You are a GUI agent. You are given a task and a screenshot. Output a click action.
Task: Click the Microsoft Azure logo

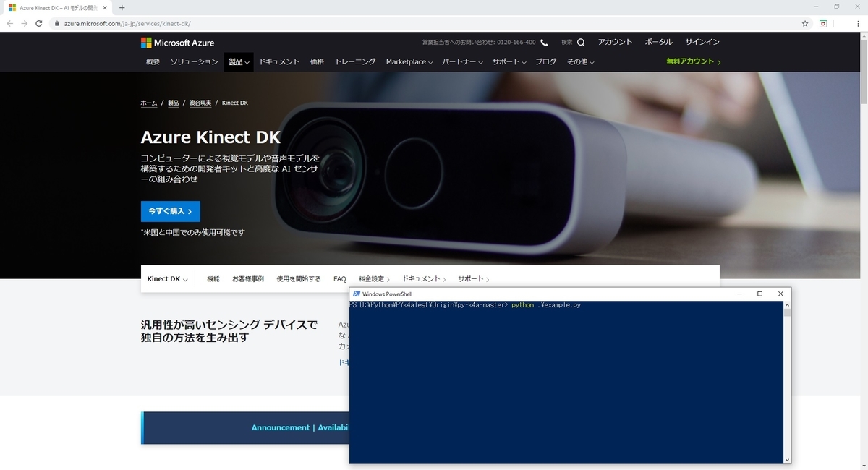[x=177, y=43]
